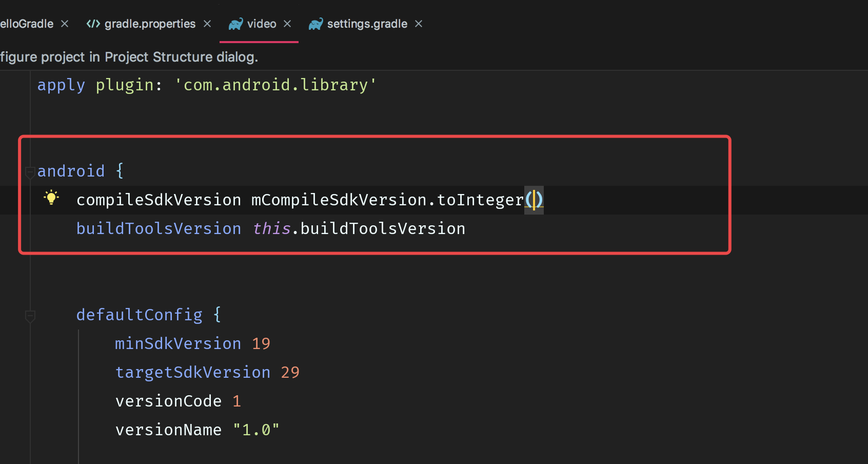Click the properties file icon on gradle.properties tab
Image resolution: width=868 pixels, height=464 pixels.
point(93,24)
